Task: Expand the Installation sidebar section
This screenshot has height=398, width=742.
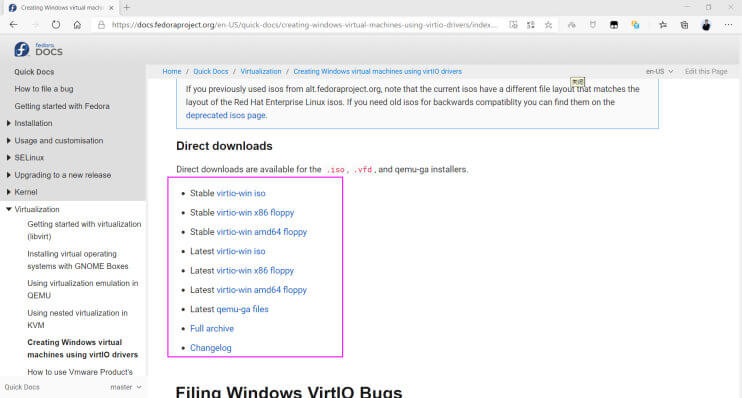Action: click(x=9, y=123)
